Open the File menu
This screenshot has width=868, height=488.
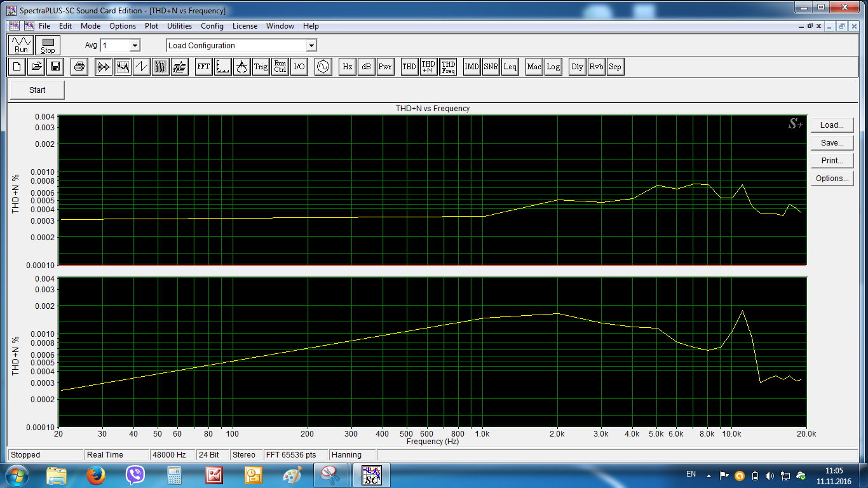[x=44, y=26]
